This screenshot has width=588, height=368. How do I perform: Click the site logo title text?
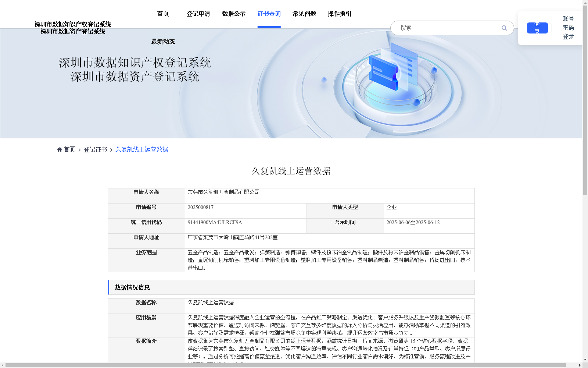tap(73, 28)
